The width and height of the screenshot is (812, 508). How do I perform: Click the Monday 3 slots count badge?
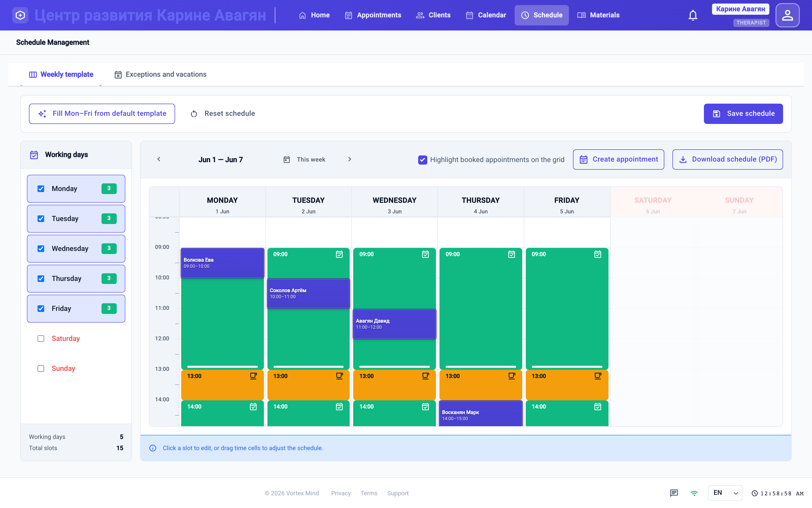[109, 188]
